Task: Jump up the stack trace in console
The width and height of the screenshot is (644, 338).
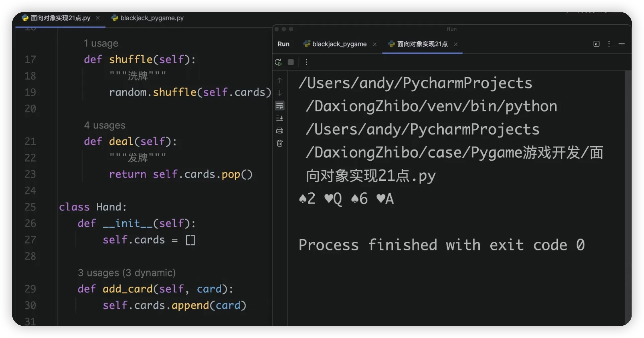Action: click(x=280, y=80)
